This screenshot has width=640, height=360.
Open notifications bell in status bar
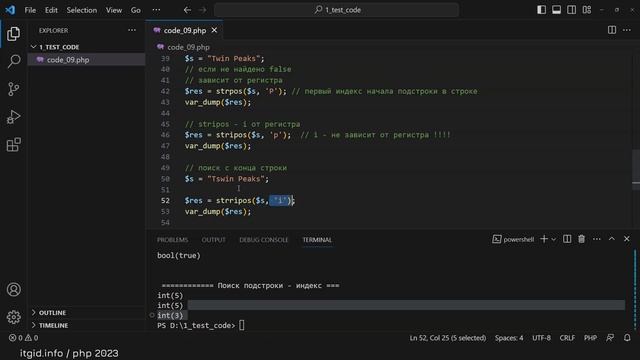pos(627,338)
